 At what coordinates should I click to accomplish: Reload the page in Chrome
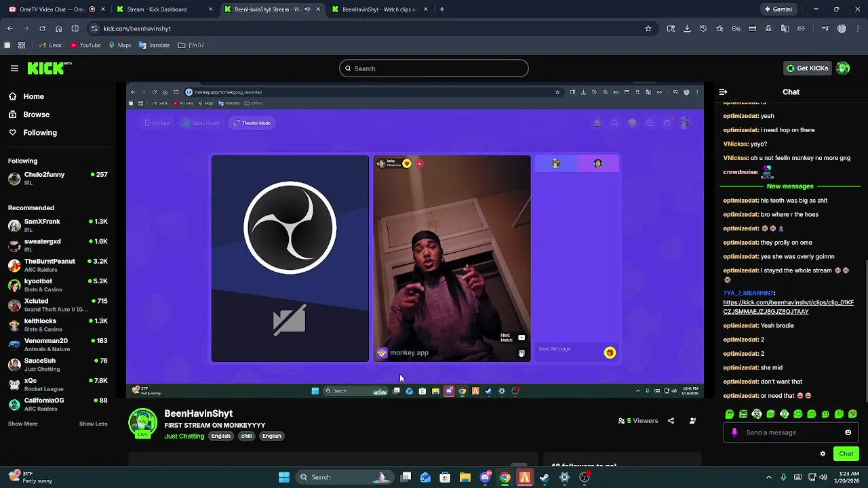[x=42, y=28]
